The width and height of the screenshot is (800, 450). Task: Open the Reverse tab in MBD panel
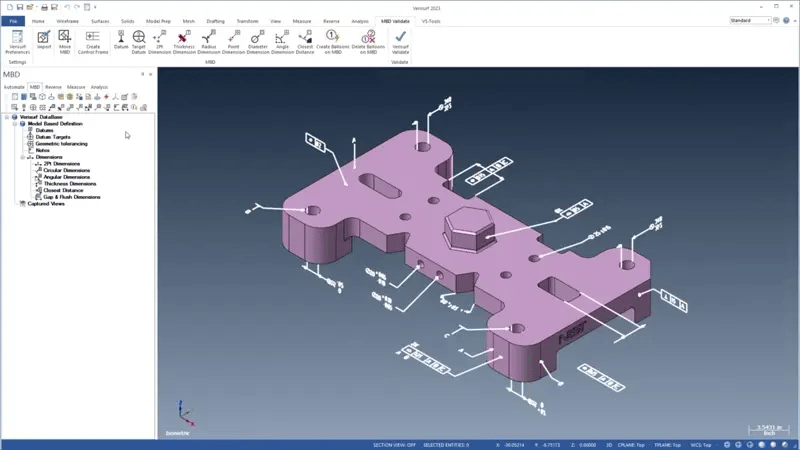point(53,87)
